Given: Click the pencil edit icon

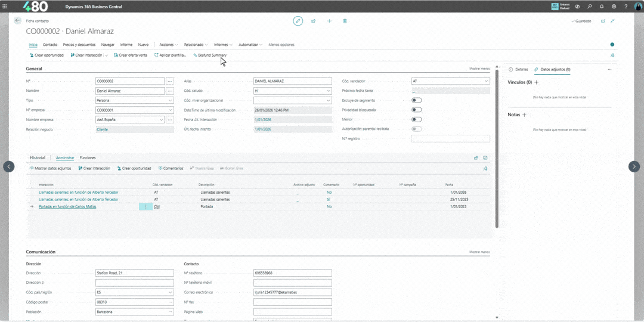Looking at the screenshot, I should 298,21.
